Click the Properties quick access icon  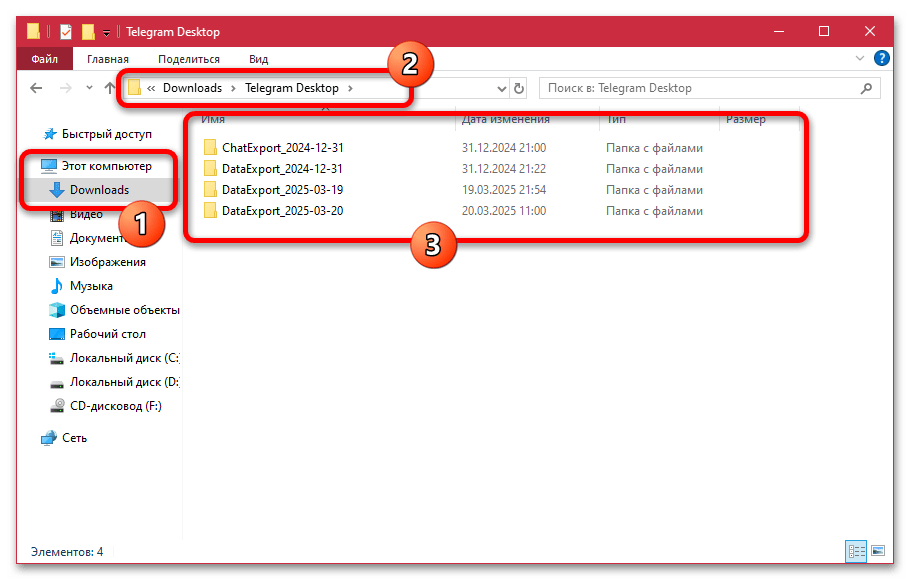click(66, 32)
